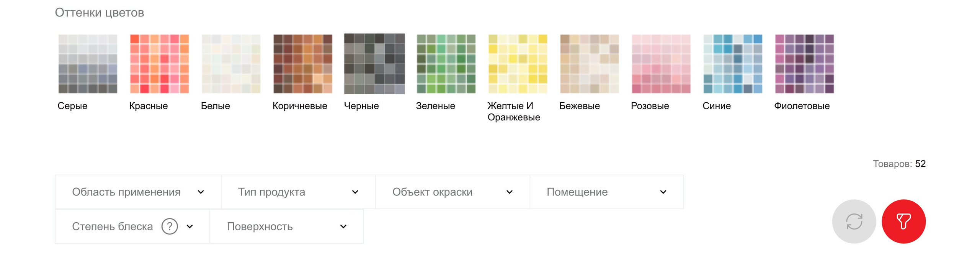Select the Серые color palette
The width and height of the screenshot is (980, 274).
click(88, 64)
